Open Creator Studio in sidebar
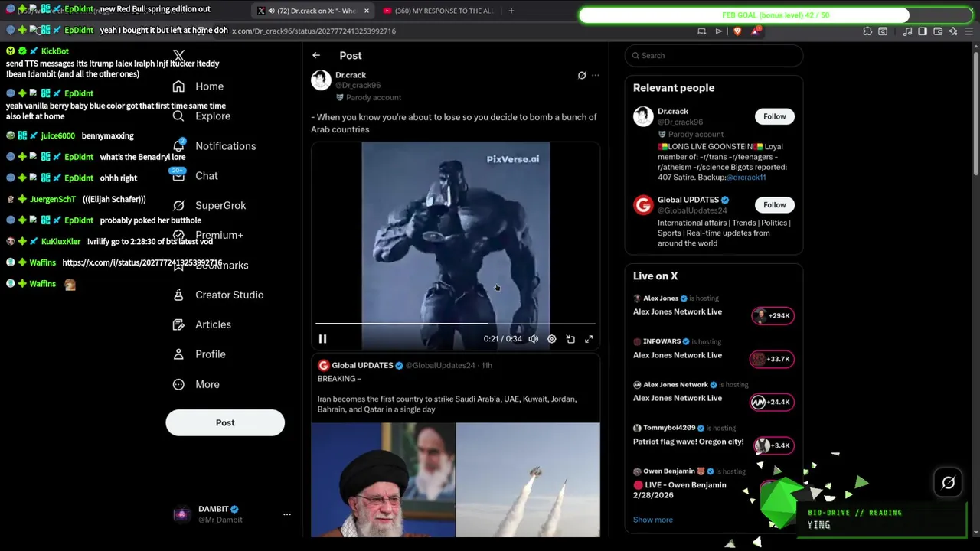 tap(217, 295)
